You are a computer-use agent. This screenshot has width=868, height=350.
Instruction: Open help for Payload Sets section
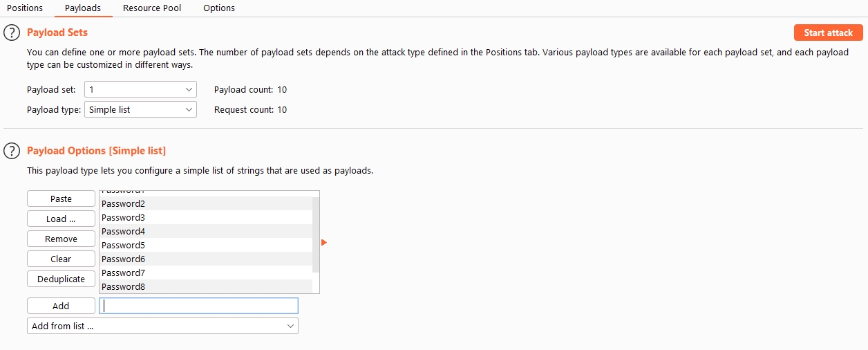pos(12,33)
